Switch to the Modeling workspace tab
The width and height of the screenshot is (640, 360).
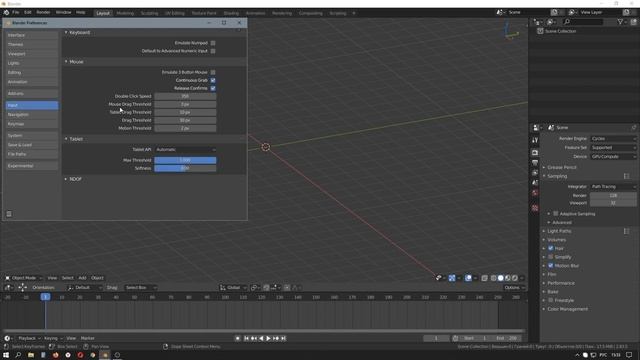[x=125, y=13]
